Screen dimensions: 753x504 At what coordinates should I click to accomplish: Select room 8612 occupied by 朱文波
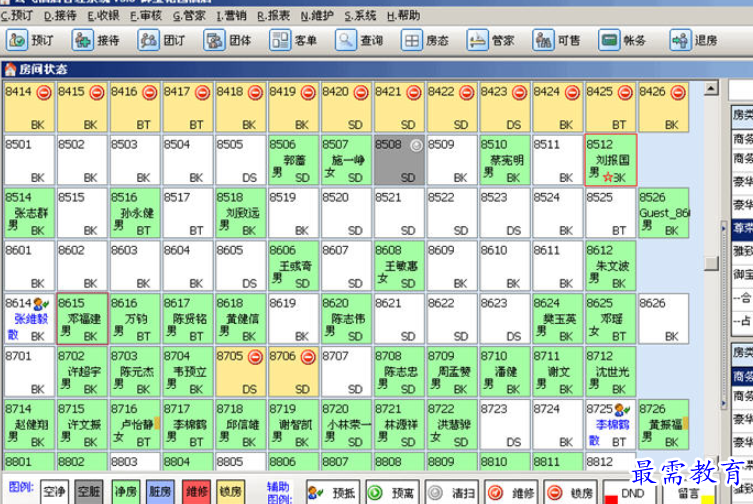[x=610, y=266]
